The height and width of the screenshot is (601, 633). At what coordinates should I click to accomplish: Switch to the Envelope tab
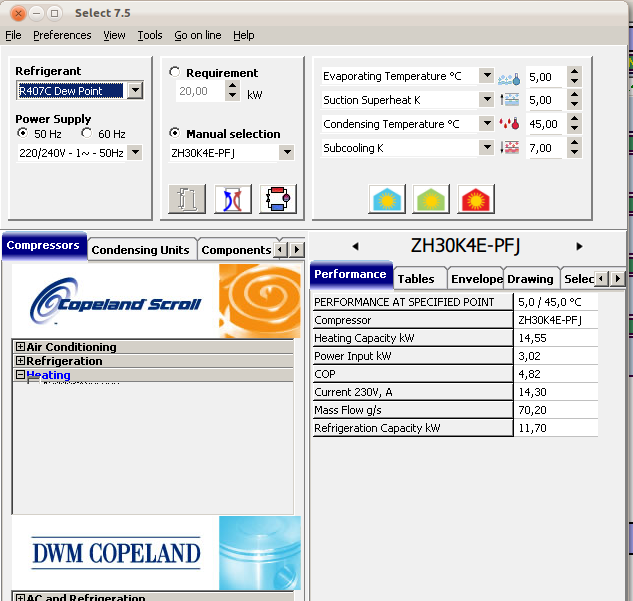[476, 279]
